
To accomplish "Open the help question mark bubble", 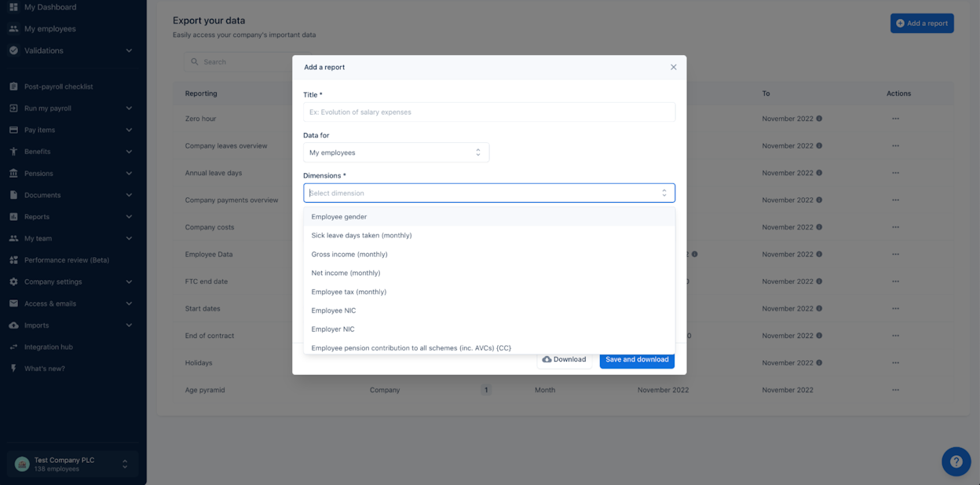I will tap(956, 461).
